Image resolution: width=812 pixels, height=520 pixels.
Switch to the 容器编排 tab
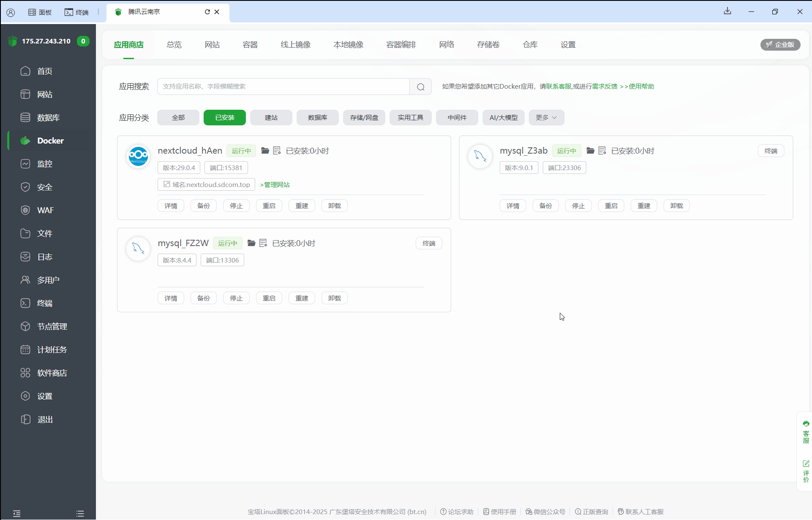pos(401,45)
